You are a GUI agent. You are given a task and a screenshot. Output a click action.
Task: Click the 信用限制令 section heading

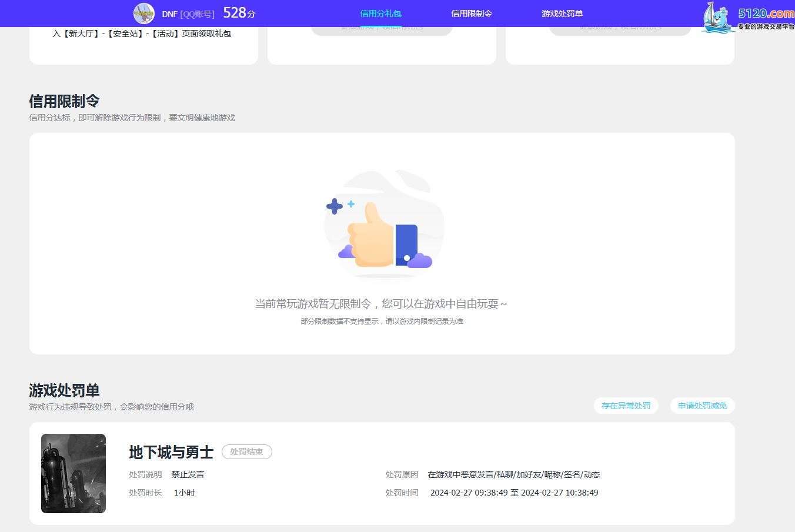coord(64,101)
